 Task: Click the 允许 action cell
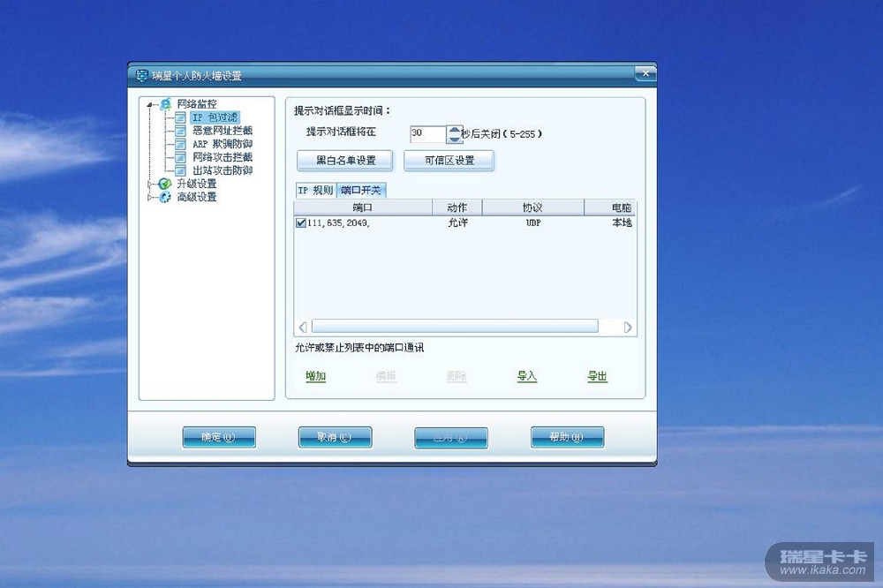(x=457, y=223)
